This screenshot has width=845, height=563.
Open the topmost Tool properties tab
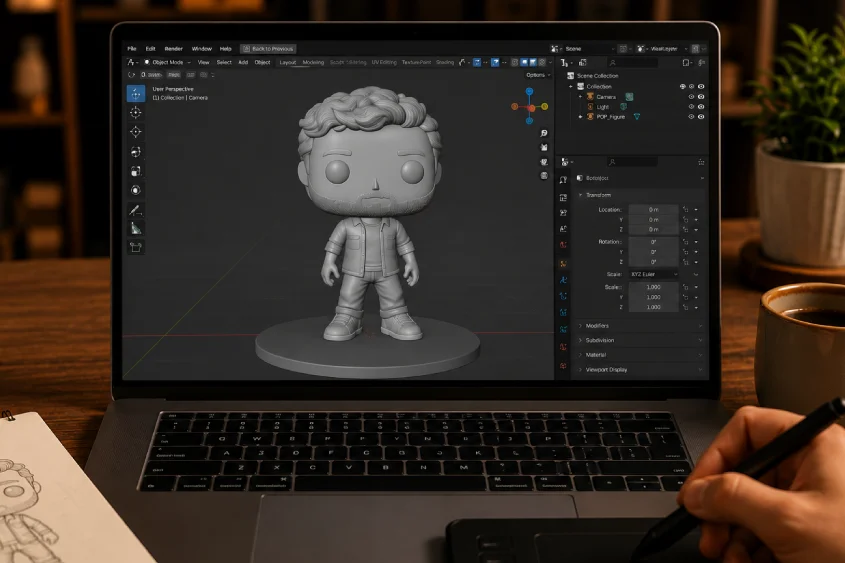point(563,180)
